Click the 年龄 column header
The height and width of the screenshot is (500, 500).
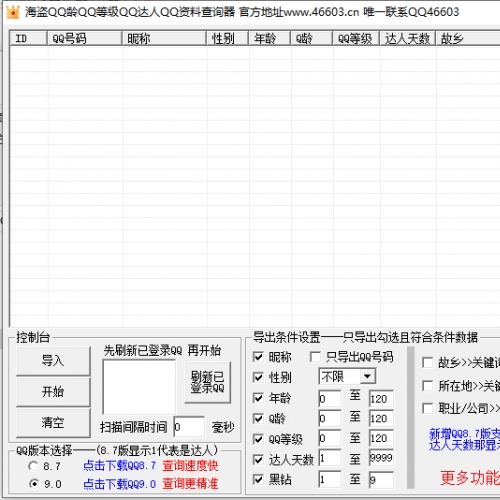[270, 39]
